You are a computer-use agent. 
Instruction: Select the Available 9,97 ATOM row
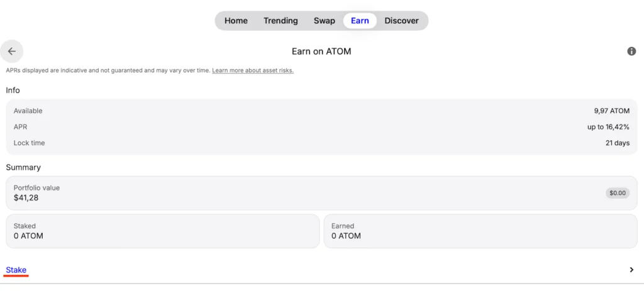pos(321,111)
